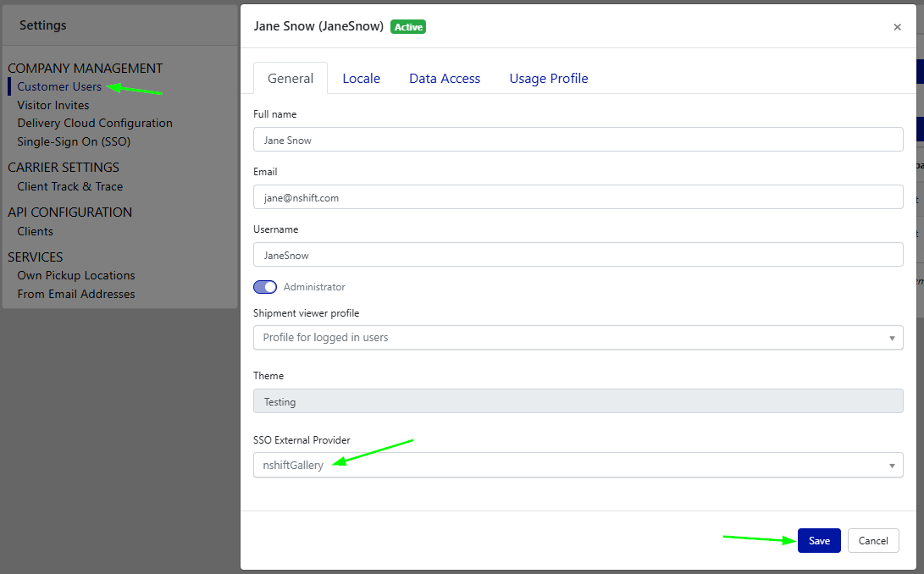Expand the SSO External Provider dropdown

coord(578,465)
